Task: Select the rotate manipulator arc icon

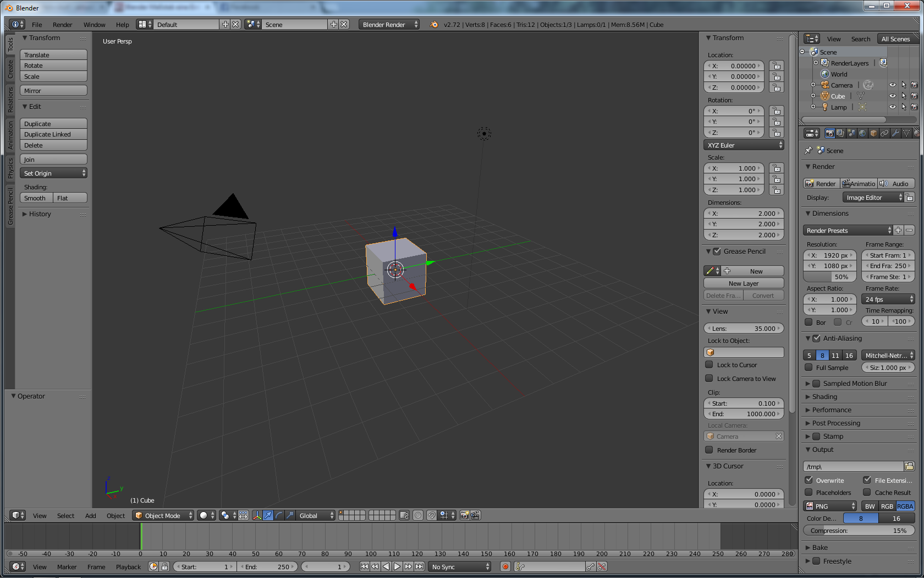Action: click(279, 516)
